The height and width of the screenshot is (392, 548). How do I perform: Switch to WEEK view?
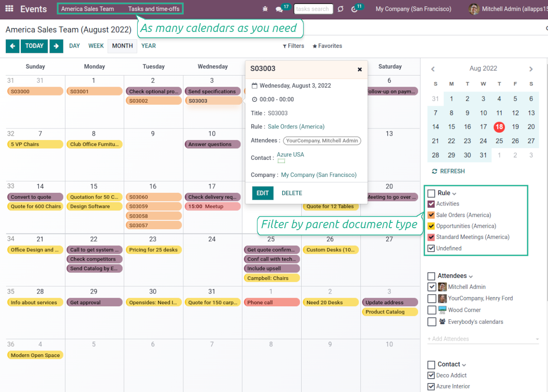pyautogui.click(x=96, y=46)
